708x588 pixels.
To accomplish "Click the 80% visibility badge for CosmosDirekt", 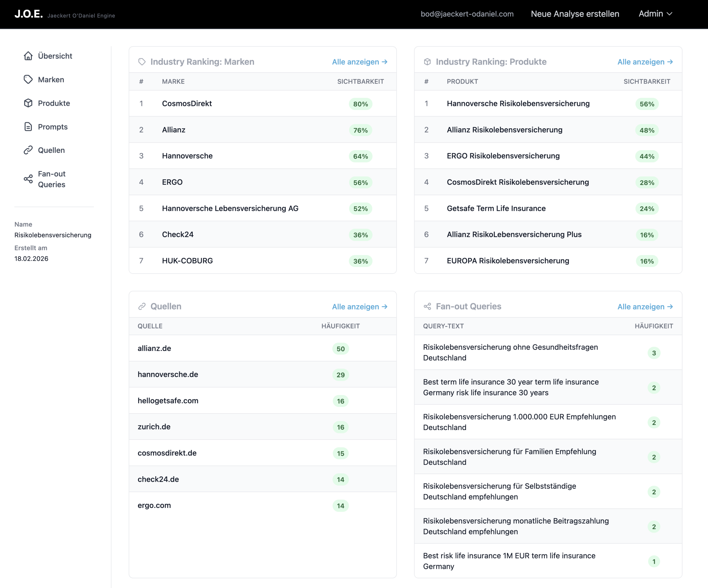I will 360,104.
